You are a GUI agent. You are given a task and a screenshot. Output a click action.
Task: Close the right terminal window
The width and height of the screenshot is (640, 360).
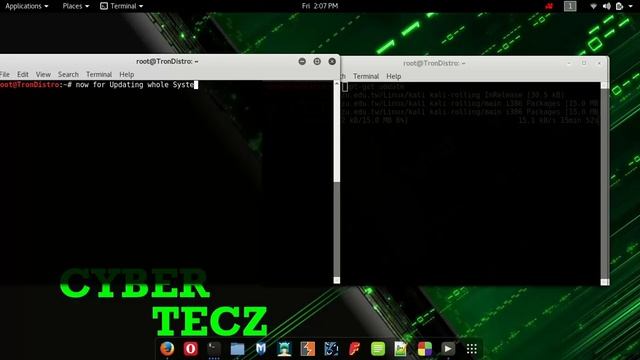pos(599,63)
